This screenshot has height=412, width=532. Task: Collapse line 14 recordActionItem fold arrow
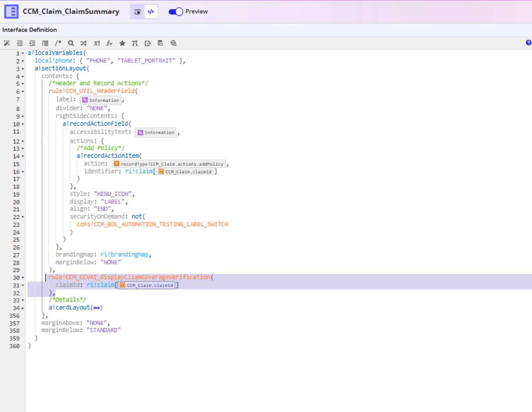coord(23,156)
